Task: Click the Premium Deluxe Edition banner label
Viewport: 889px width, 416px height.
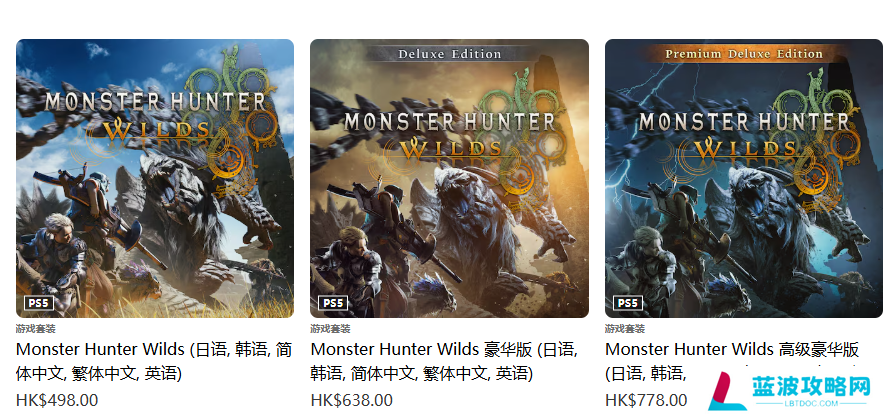Action: point(744,54)
